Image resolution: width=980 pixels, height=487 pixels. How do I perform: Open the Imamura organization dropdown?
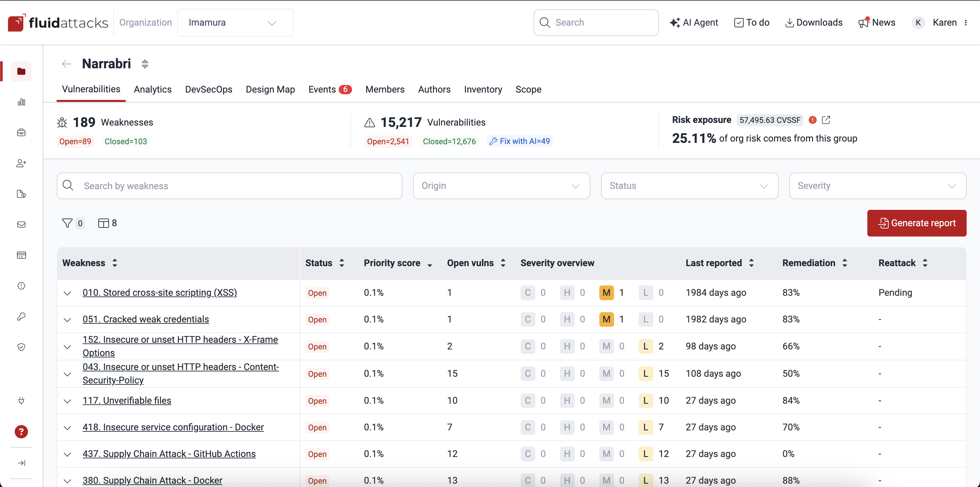point(235,23)
